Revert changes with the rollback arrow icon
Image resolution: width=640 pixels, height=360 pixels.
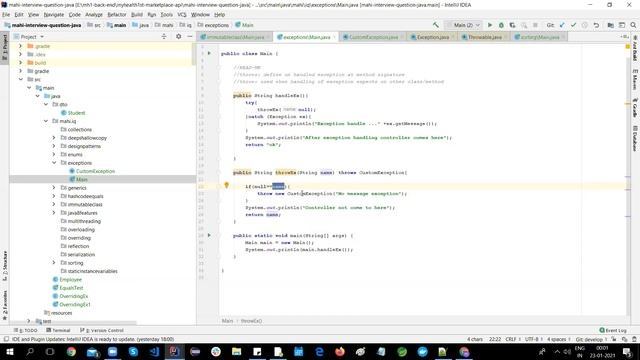(596, 25)
